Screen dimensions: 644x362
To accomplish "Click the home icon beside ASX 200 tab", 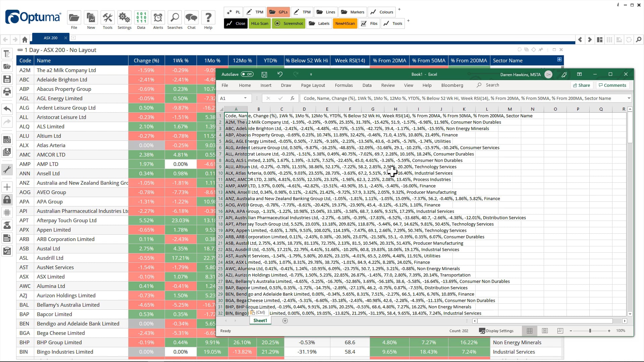I will [x=25, y=40].
